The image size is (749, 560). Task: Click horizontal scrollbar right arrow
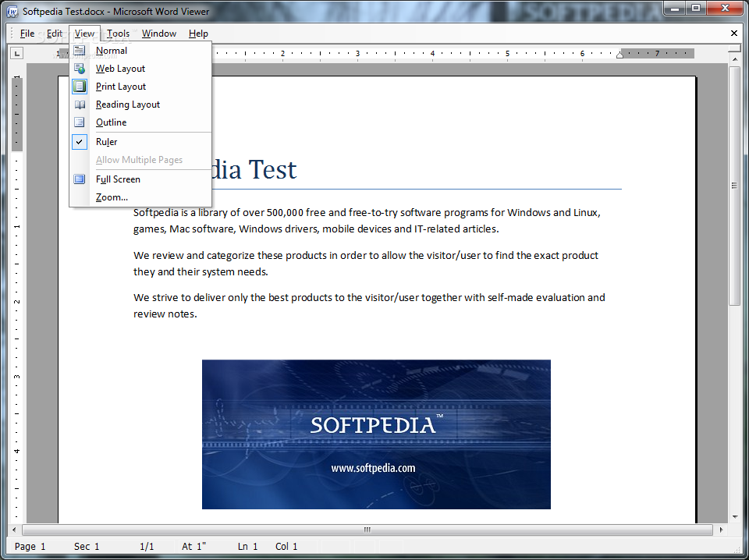721,530
